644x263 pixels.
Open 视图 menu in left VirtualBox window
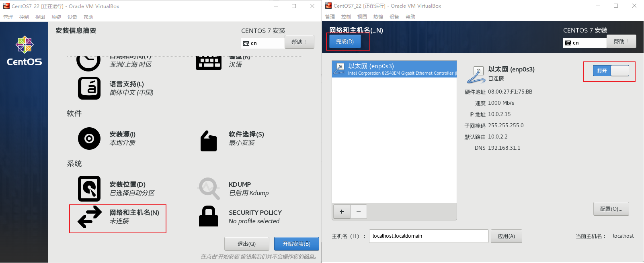point(40,17)
